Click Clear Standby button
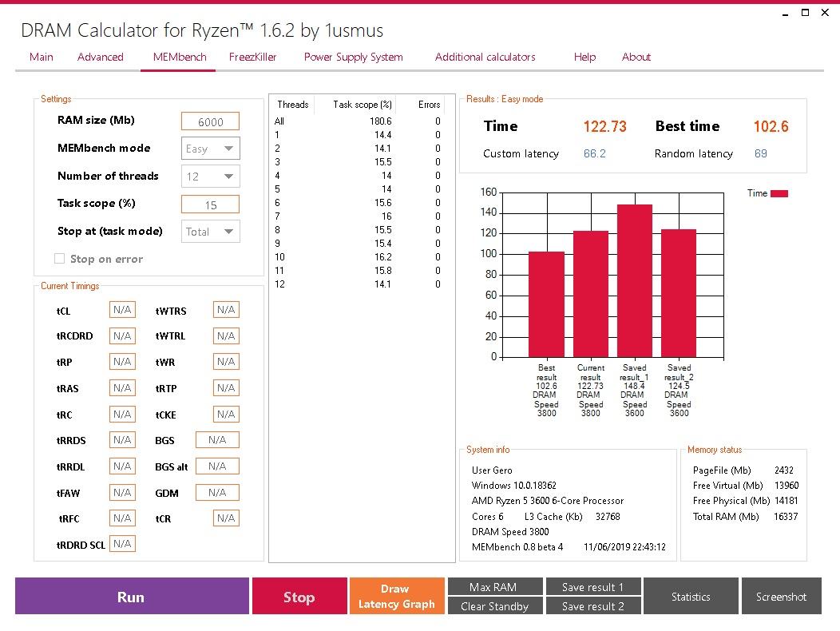Image resolution: width=840 pixels, height=631 pixels. coord(495,605)
